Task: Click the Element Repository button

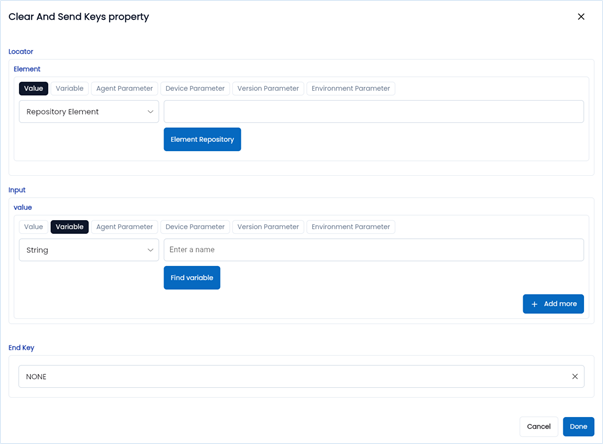Action: 202,140
